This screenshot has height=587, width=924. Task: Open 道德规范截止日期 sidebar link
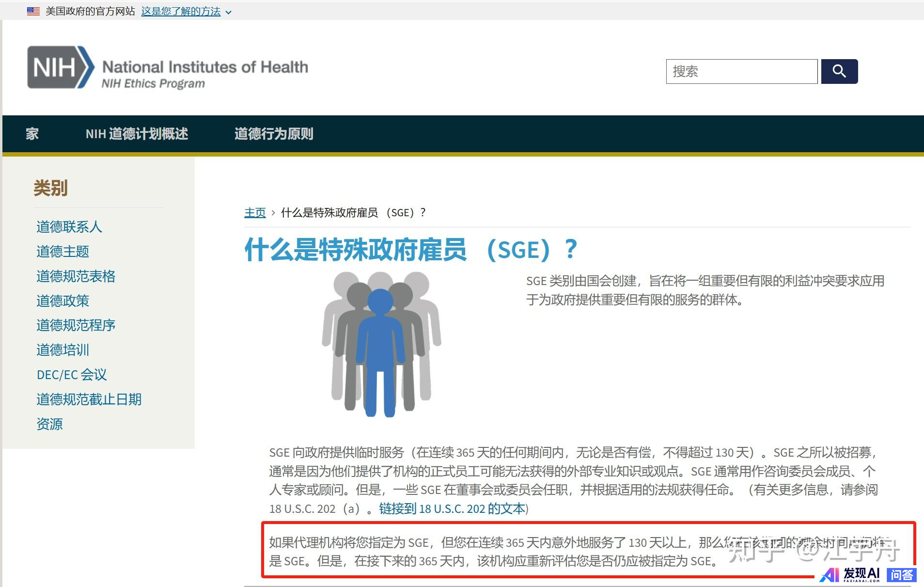(x=89, y=399)
